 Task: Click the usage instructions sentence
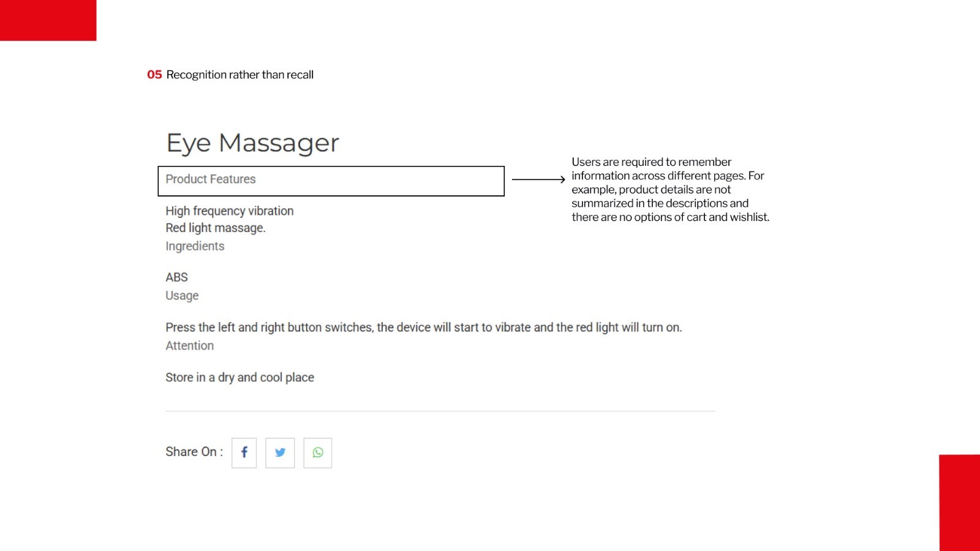[424, 328]
